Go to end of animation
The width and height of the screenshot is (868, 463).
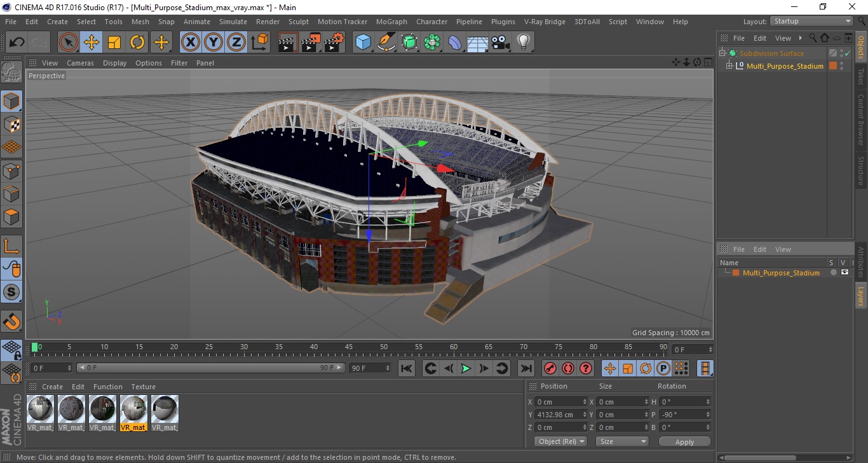tap(526, 368)
